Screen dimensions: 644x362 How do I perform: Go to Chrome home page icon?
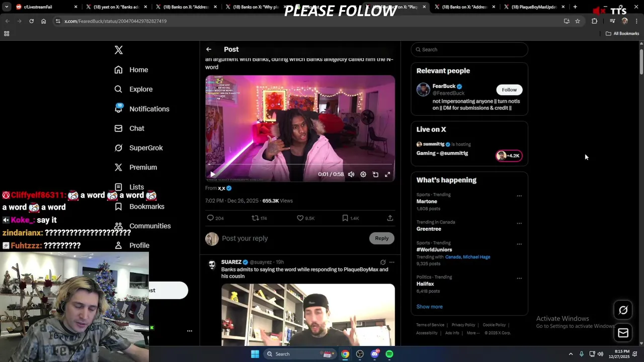(43, 21)
